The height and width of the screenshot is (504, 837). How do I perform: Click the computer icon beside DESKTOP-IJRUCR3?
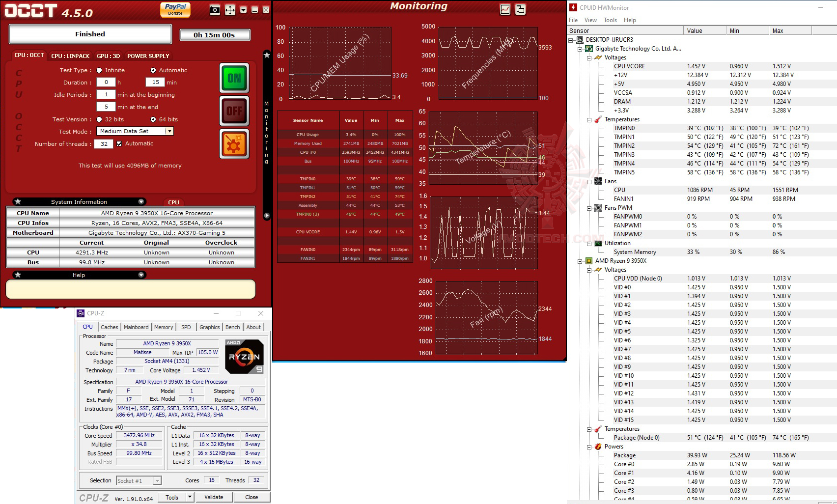580,40
